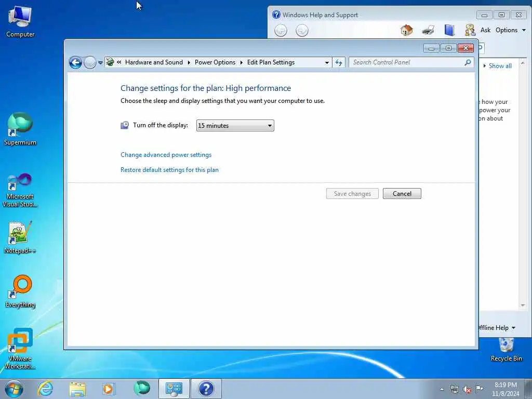
Task: Click Print icon in Help and Support
Action: click(x=428, y=30)
